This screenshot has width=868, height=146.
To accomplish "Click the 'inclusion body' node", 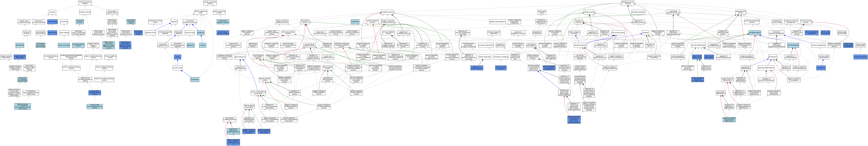I will [190, 33].
